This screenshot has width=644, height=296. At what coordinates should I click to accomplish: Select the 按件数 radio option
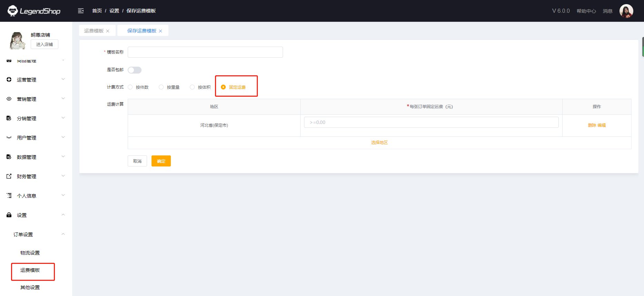(x=130, y=87)
